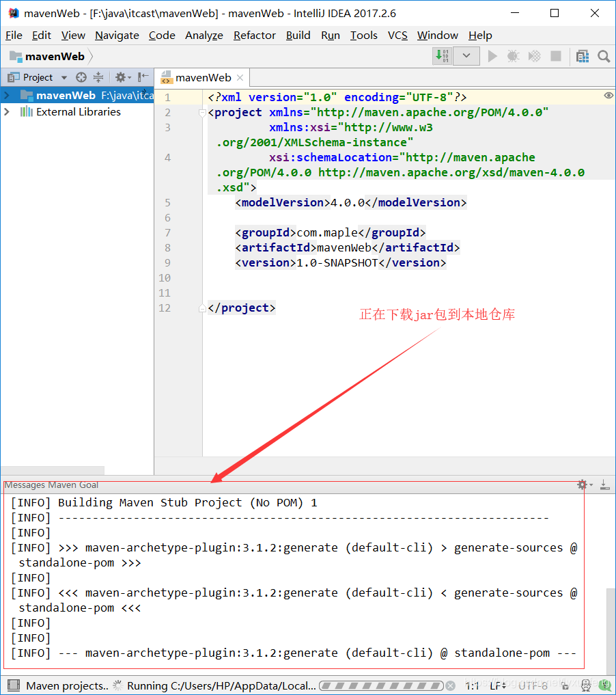Open the Navigate menu
This screenshot has height=695, width=616.
click(x=117, y=36)
